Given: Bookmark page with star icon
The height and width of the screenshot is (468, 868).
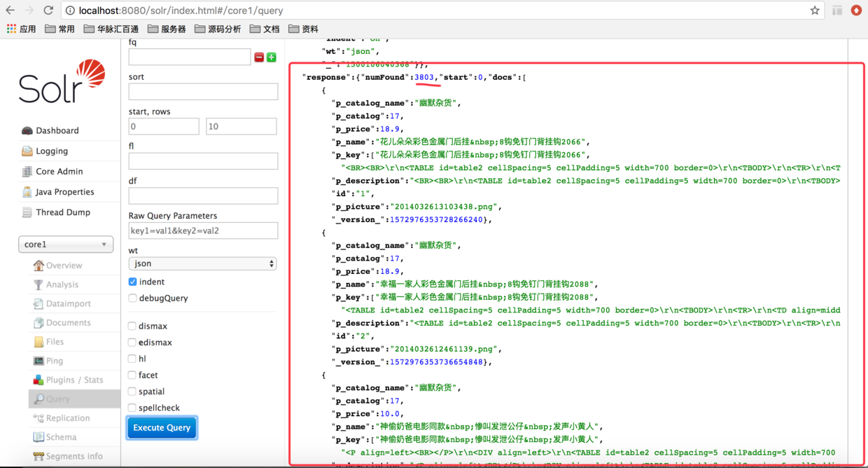Looking at the screenshot, I should coord(815,11).
